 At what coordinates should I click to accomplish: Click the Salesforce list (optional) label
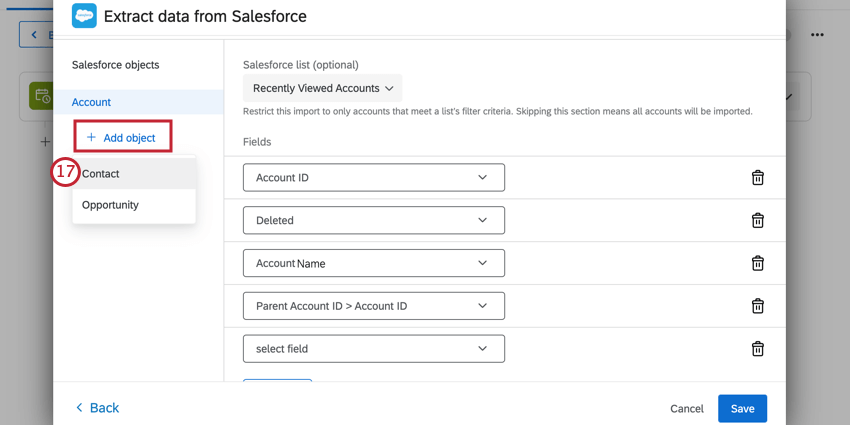pos(301,65)
